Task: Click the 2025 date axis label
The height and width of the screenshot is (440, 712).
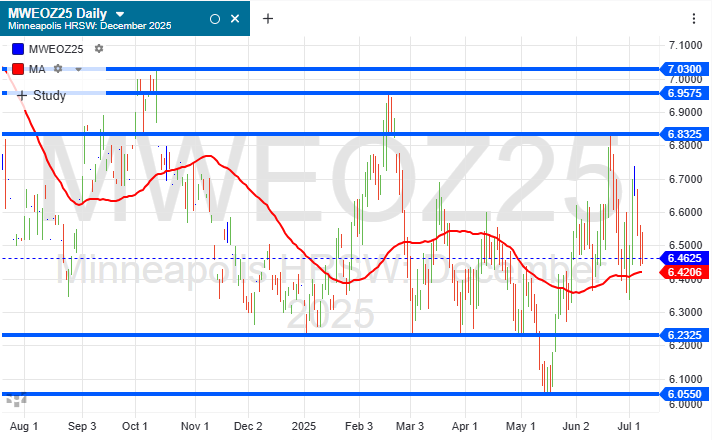Action: 303,426
